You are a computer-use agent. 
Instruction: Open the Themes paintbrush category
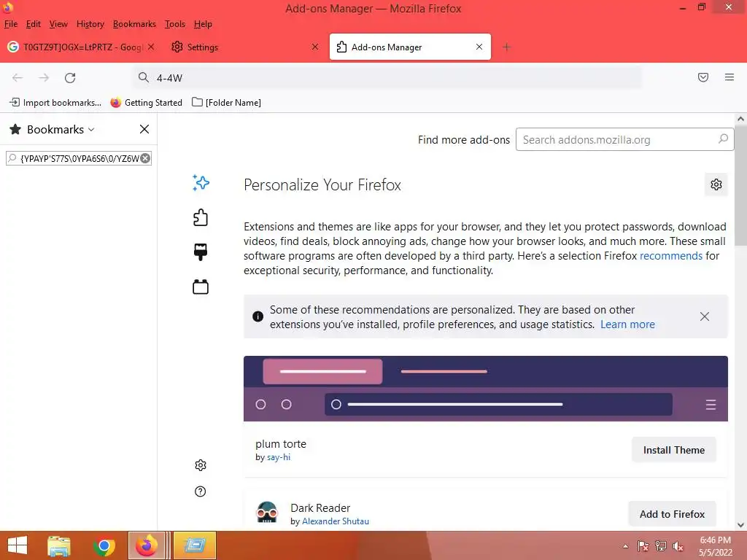(201, 252)
